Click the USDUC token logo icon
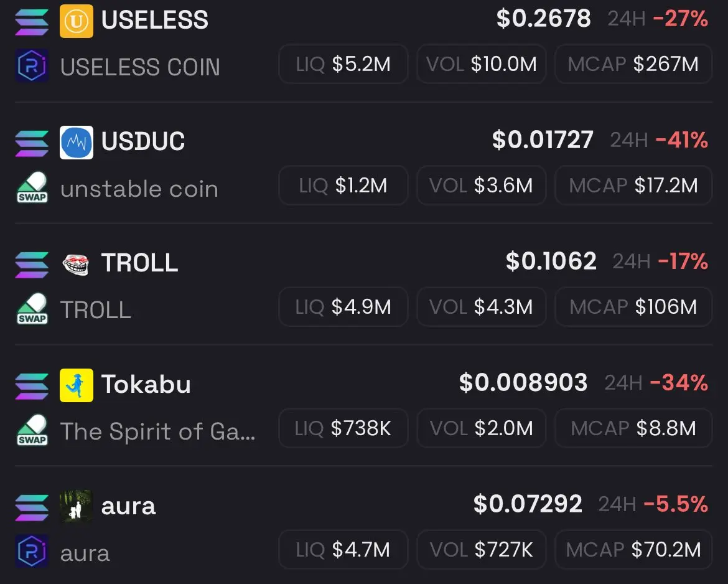728x584 pixels. [76, 142]
